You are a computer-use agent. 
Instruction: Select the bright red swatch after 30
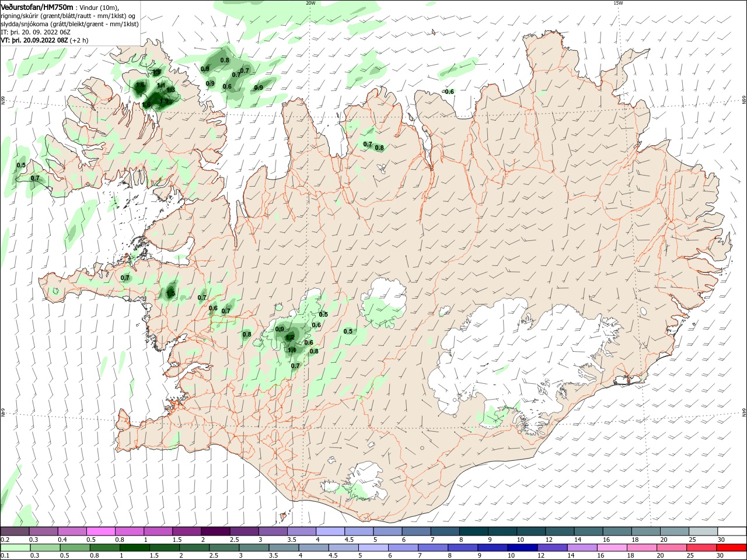(731, 548)
